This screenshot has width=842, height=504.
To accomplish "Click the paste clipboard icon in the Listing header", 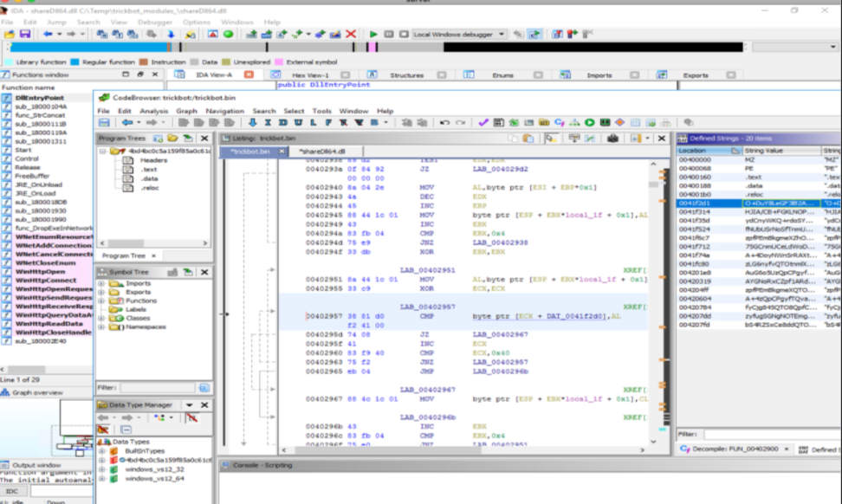I will click(x=528, y=139).
